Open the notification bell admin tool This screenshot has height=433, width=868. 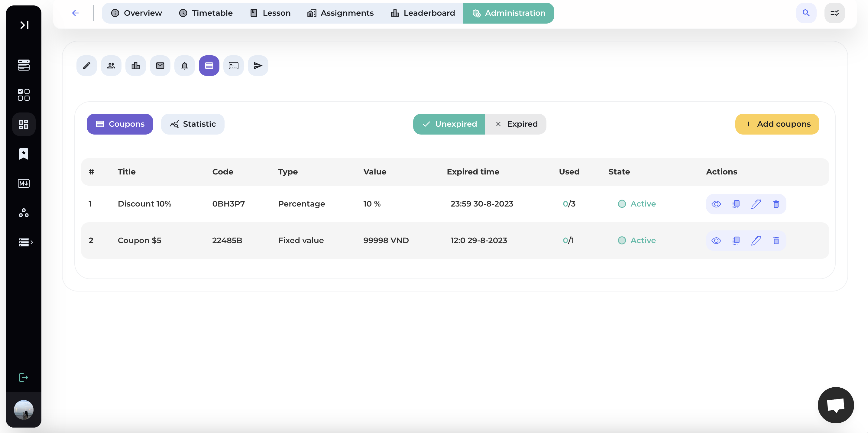click(185, 66)
